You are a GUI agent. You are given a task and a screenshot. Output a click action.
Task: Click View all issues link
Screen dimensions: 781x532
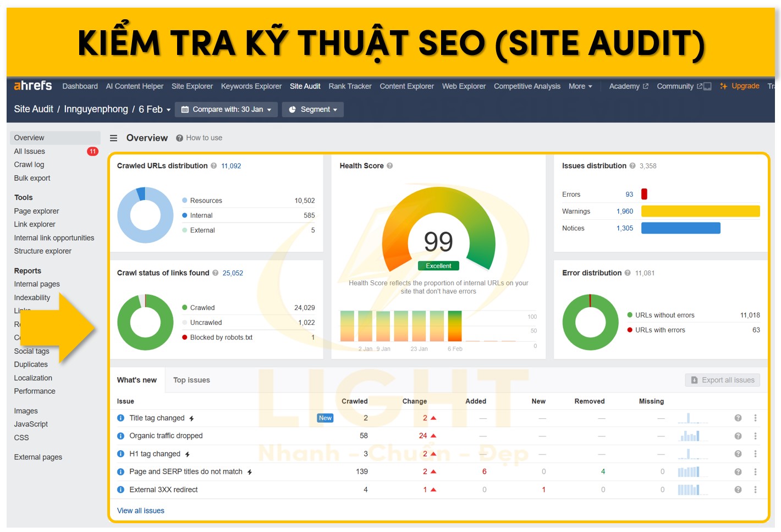click(x=141, y=511)
